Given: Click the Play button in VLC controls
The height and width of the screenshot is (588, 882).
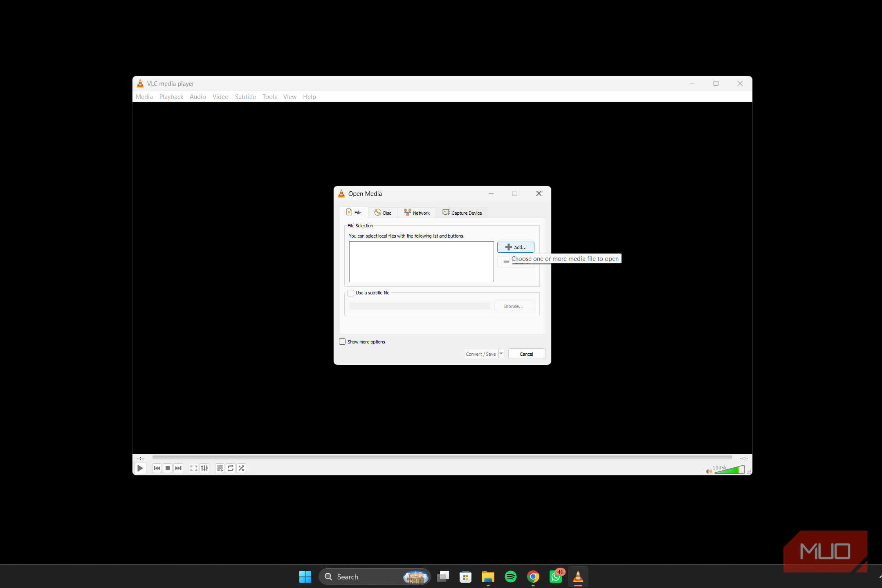Looking at the screenshot, I should click(x=140, y=468).
